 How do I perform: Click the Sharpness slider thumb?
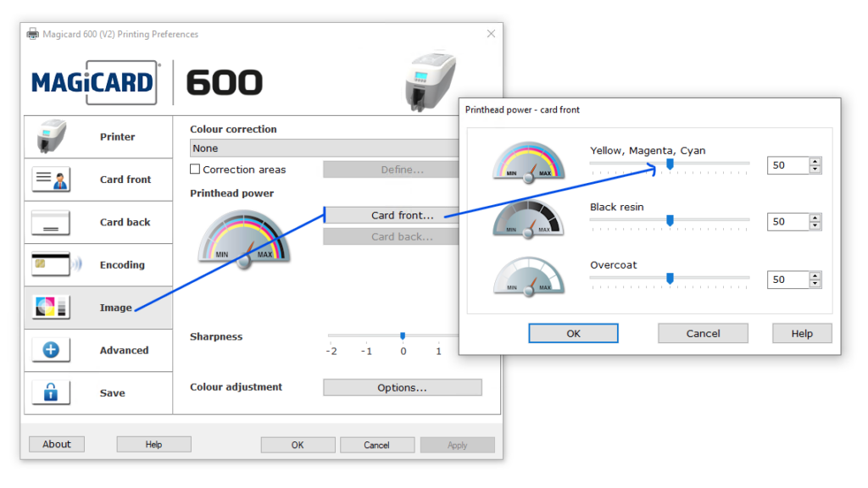point(403,336)
